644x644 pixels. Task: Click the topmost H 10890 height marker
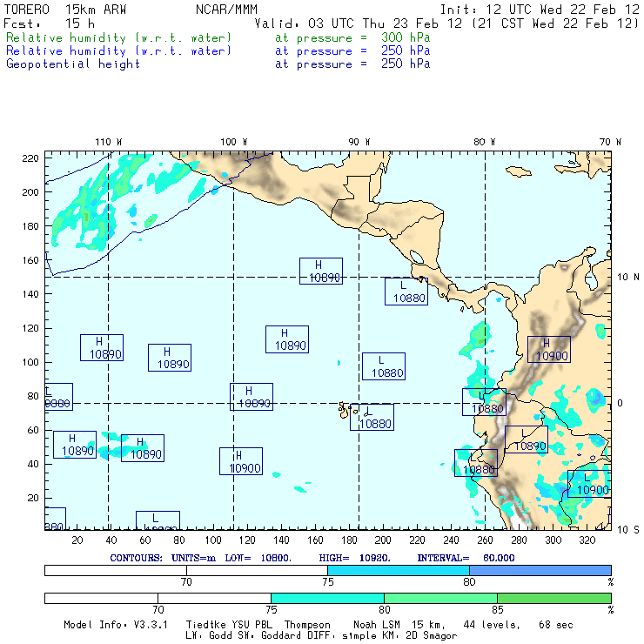pyautogui.click(x=320, y=271)
